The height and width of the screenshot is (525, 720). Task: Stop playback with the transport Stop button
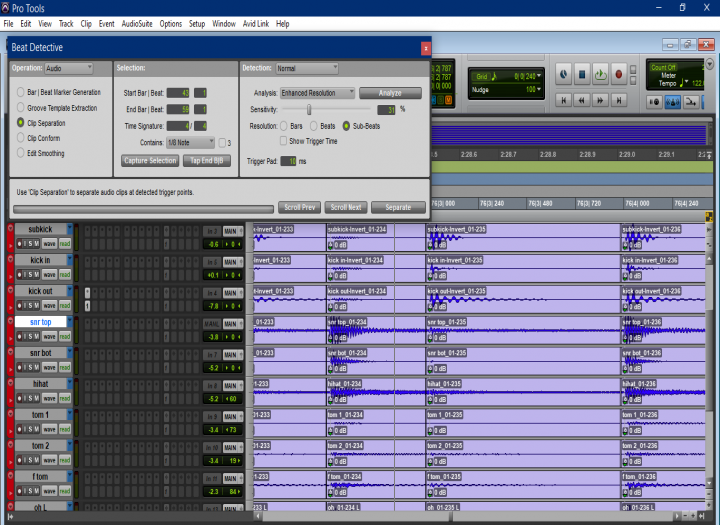coord(582,74)
